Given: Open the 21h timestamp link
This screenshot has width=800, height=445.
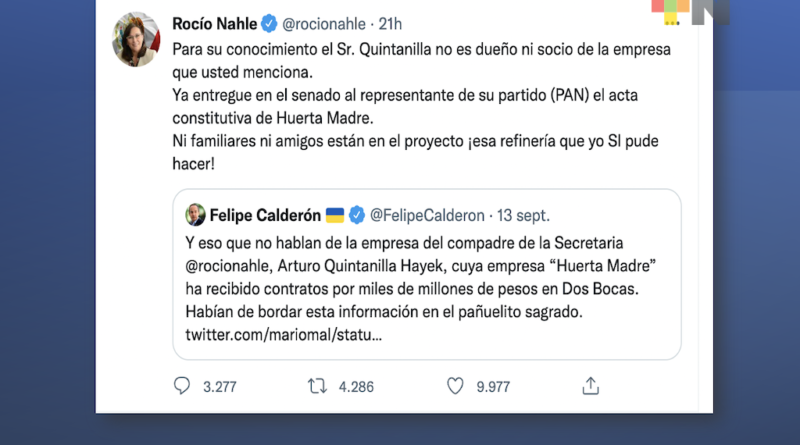Looking at the screenshot, I should pos(390,22).
